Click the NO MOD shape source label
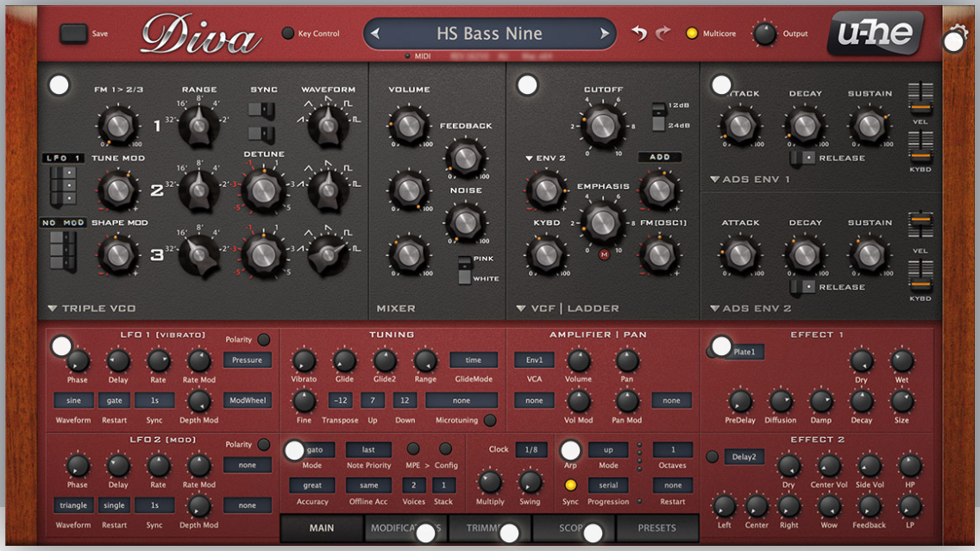This screenshot has height=551, width=980. (63, 222)
